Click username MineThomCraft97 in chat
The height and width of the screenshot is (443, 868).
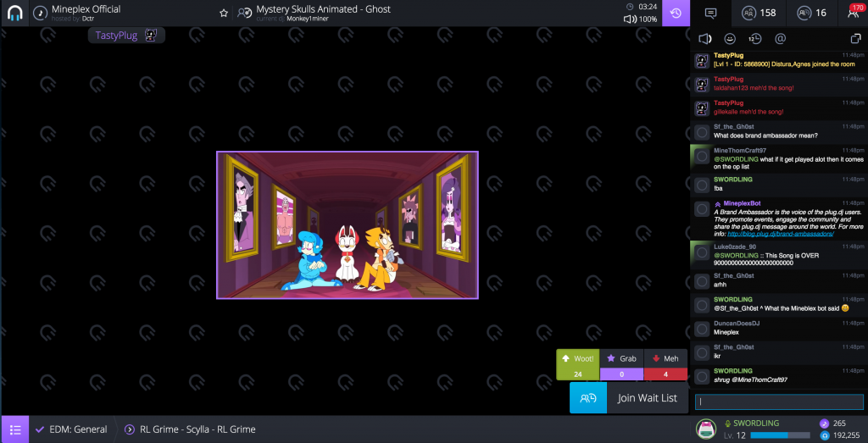740,151
